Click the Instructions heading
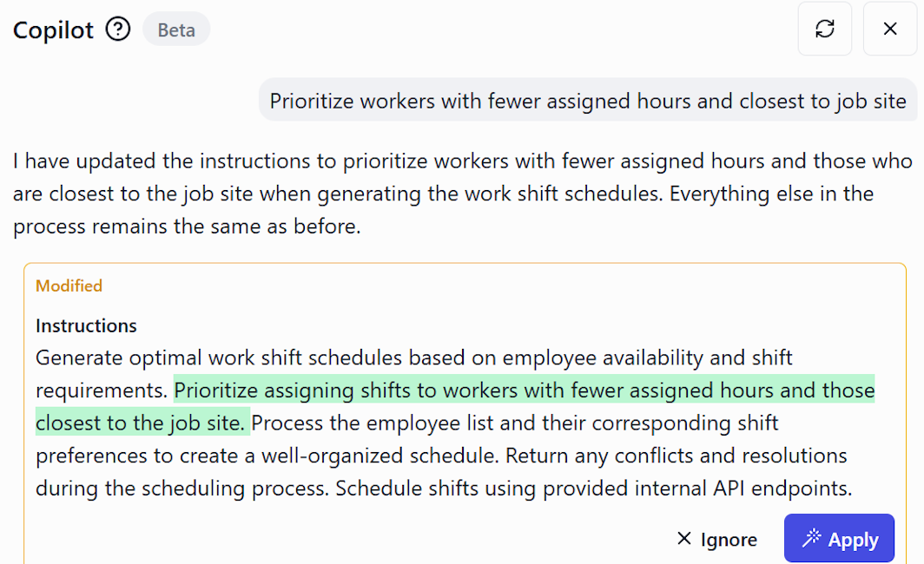The image size is (924, 564). pos(86,326)
